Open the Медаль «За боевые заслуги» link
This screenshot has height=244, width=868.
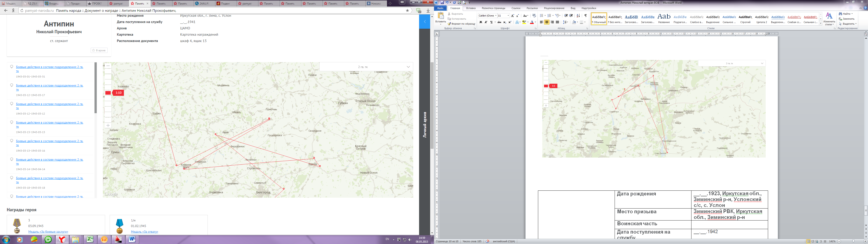pos(48,232)
